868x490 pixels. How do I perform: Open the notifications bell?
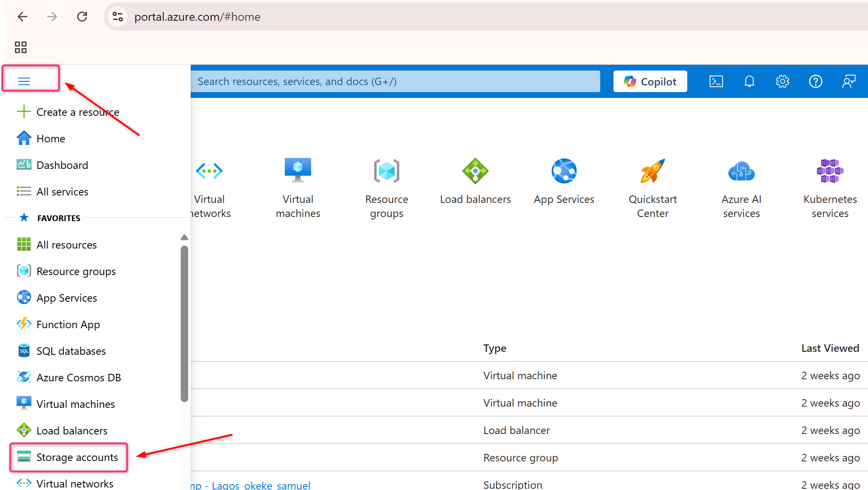point(749,81)
